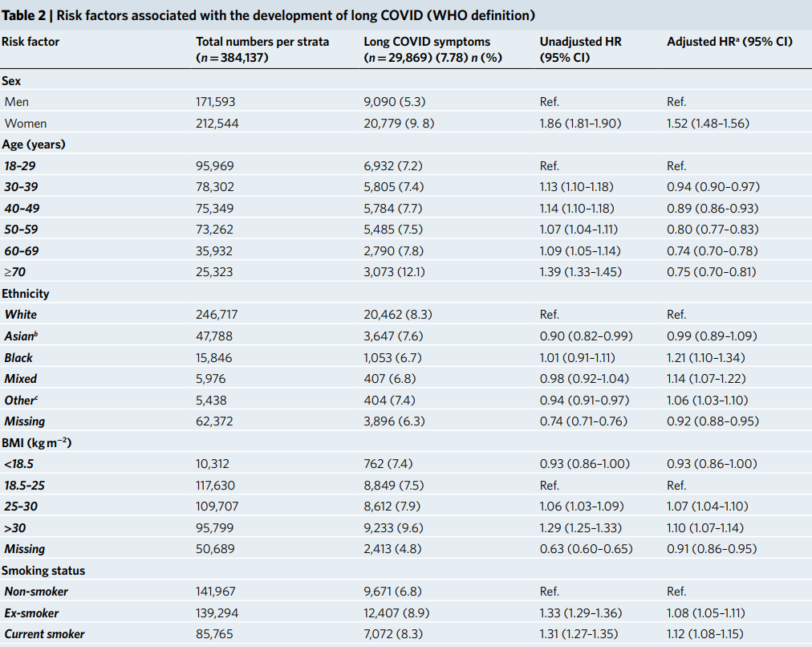
Task: Click the "Long COVID symptoms" column header
Action: [427, 42]
